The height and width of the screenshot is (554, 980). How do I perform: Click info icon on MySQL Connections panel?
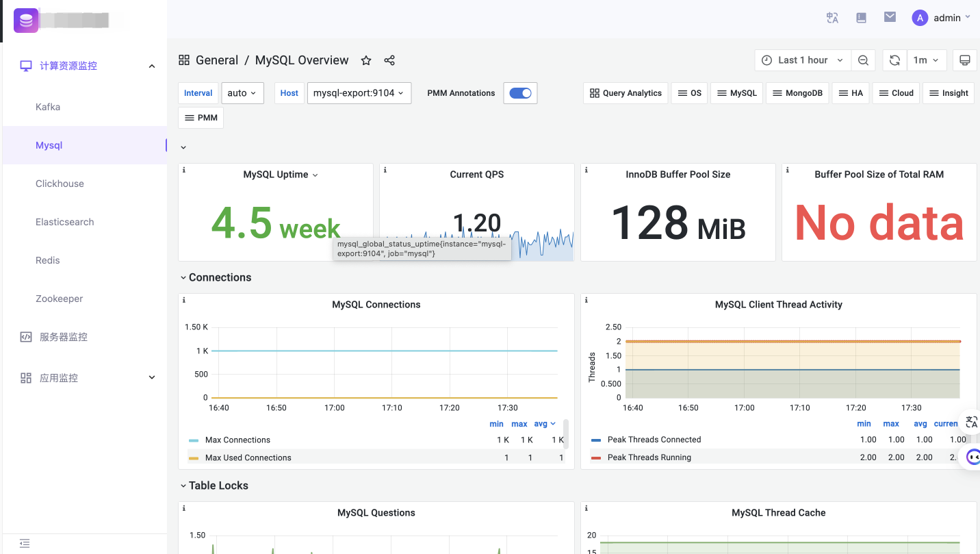(x=184, y=300)
